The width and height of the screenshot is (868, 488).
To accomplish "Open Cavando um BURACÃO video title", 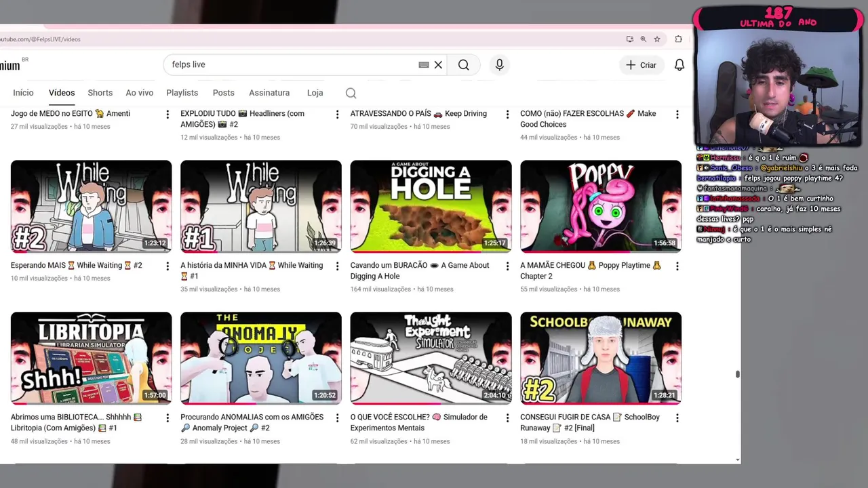I will coord(420,270).
